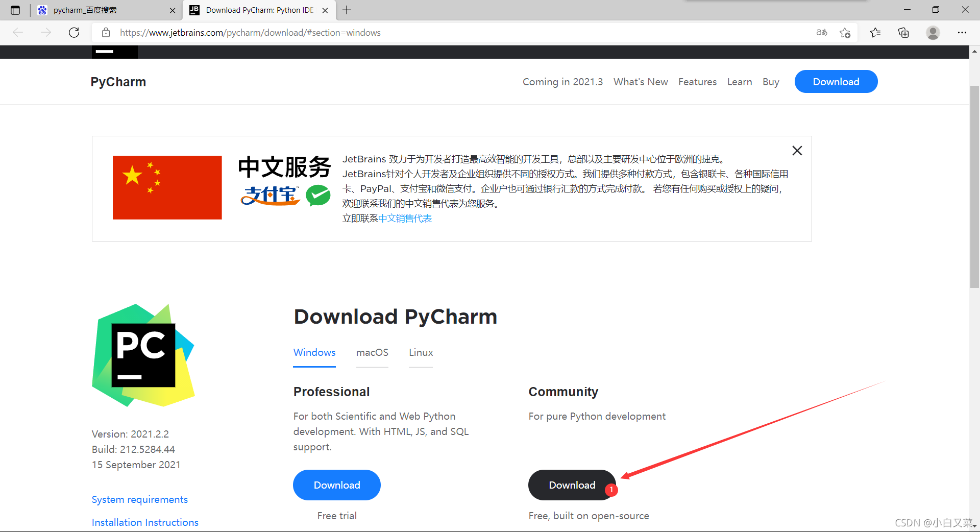The width and height of the screenshot is (980, 532).
Task: Open the tab actions menu icon
Action: (15, 10)
